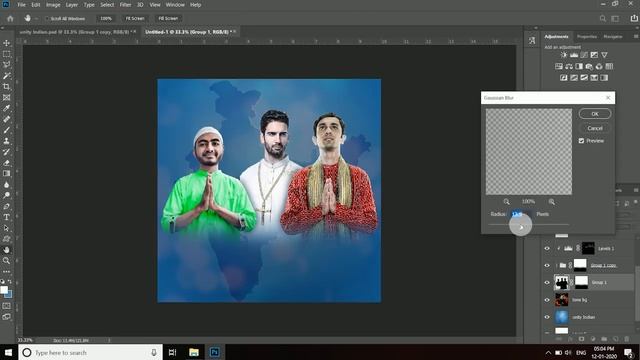Zoom out in Gaussian Blur preview
Image resolution: width=640 pixels, height=360 pixels.
click(507, 202)
